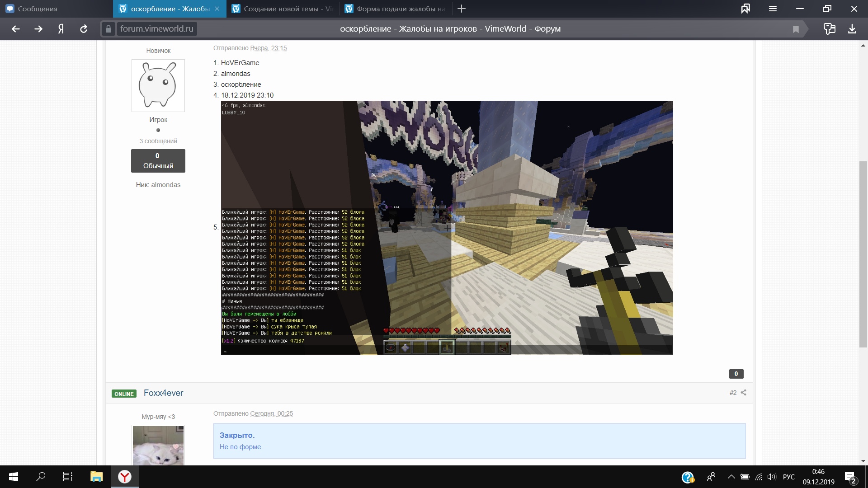This screenshot has height=488, width=868.
Task: Close the 'оскорбление - Жалобы' tab
Action: click(217, 9)
